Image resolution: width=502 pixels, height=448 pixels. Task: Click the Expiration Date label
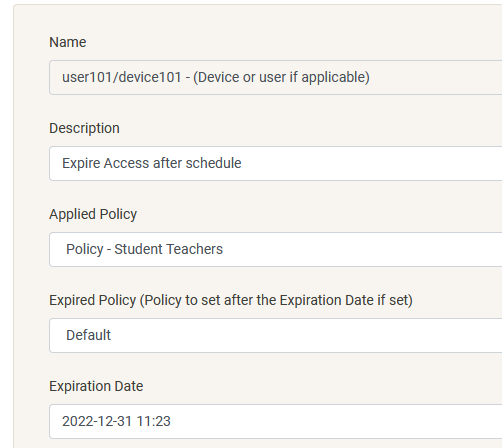tap(96, 386)
